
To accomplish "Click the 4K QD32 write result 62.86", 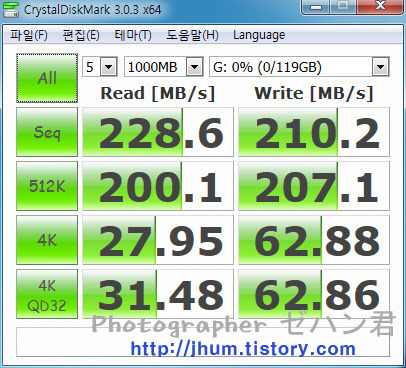I will 314,294.
